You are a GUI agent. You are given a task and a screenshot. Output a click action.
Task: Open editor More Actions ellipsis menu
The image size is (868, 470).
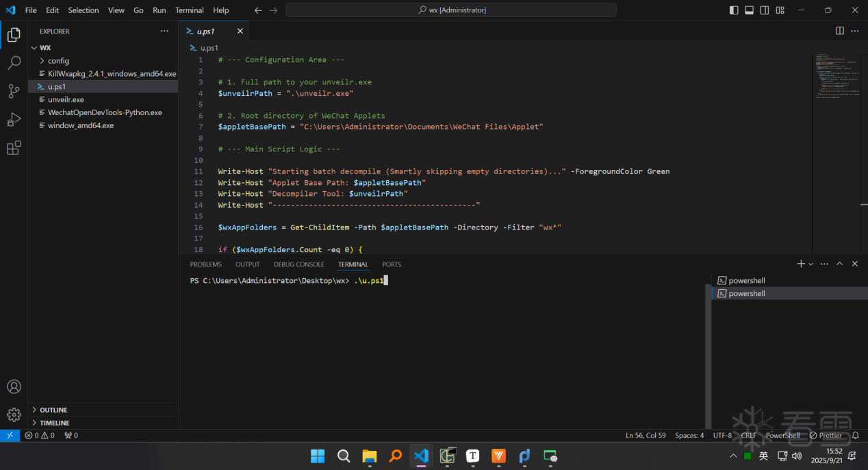[854, 31]
